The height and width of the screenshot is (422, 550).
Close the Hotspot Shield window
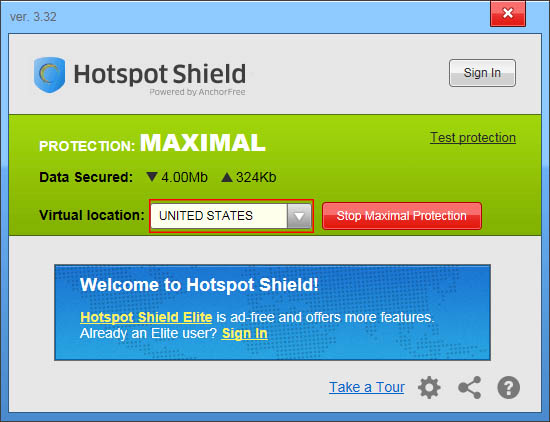point(508,14)
